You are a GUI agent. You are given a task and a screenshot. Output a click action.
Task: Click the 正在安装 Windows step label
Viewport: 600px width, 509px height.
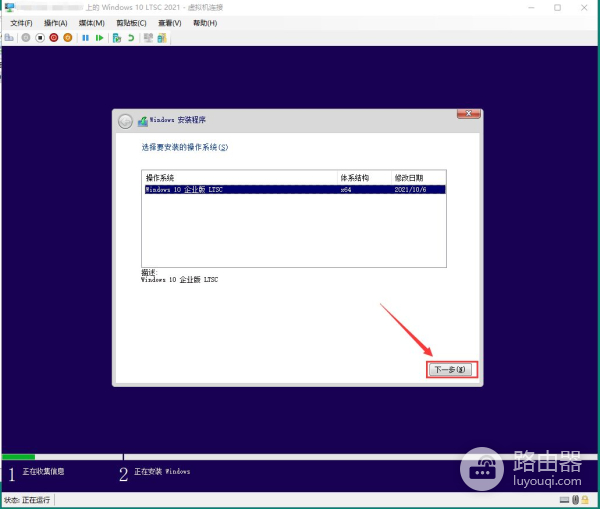click(x=162, y=471)
